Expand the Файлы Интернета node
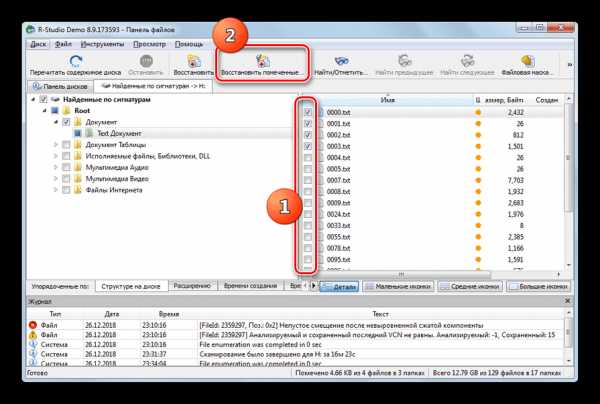Viewport: 600px width, 404px height. point(56,190)
